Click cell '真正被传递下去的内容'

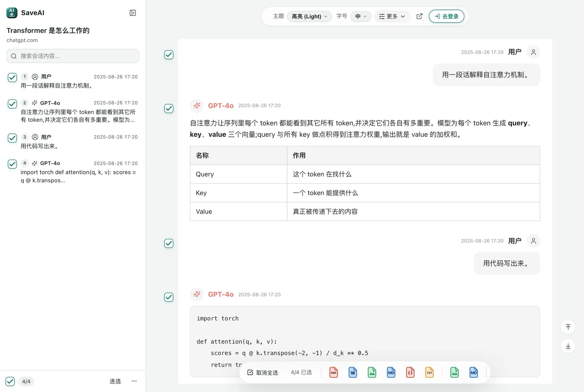(414, 211)
